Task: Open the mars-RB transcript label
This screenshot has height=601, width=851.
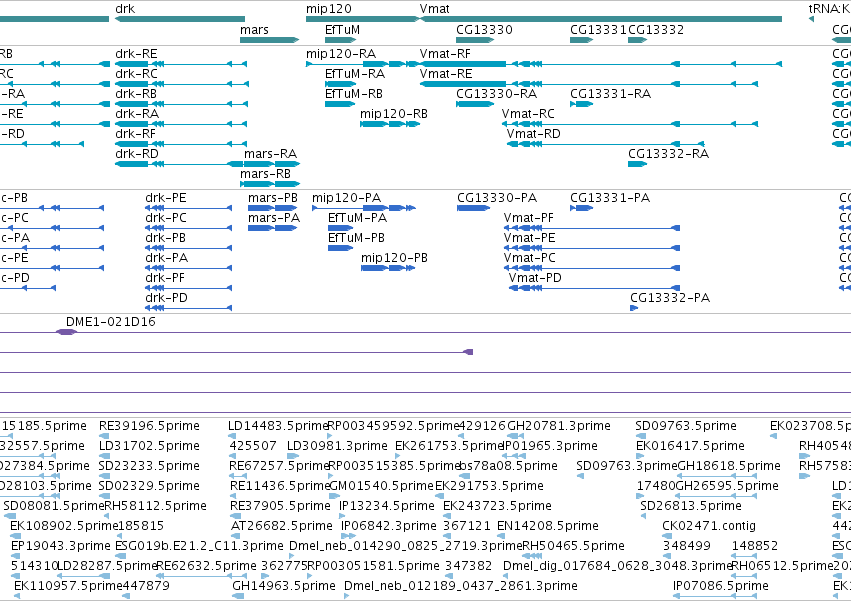Action: click(265, 174)
